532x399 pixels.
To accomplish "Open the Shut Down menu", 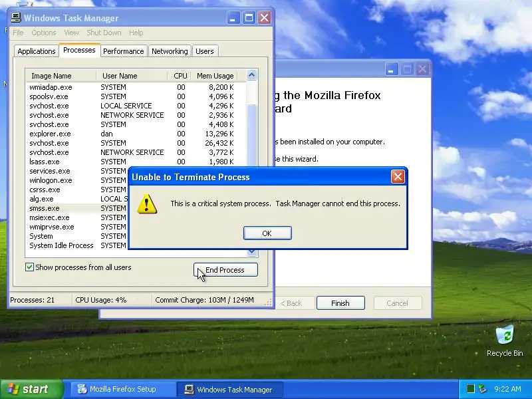I will 104,33.
